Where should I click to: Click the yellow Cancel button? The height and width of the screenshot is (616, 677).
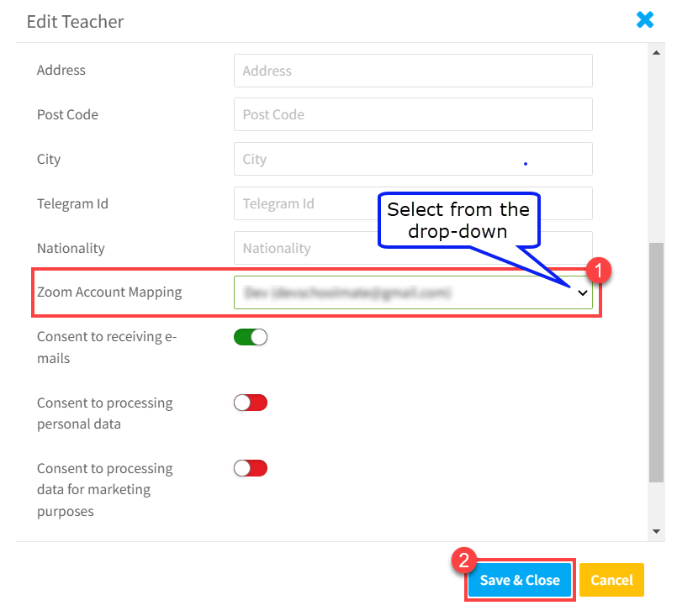[x=611, y=580]
